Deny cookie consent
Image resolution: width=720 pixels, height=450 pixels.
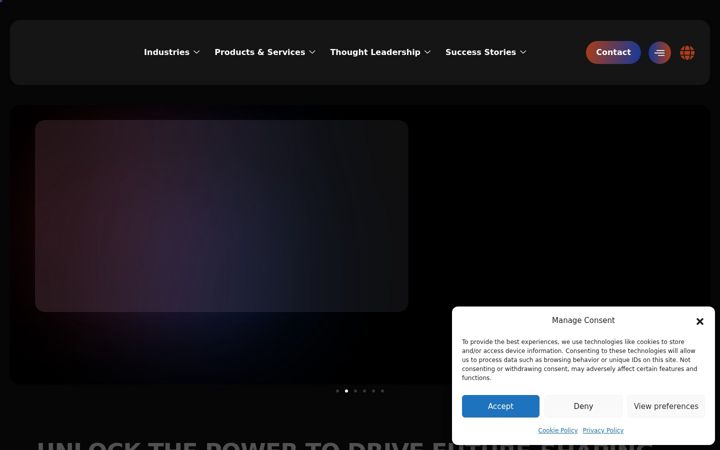click(583, 406)
